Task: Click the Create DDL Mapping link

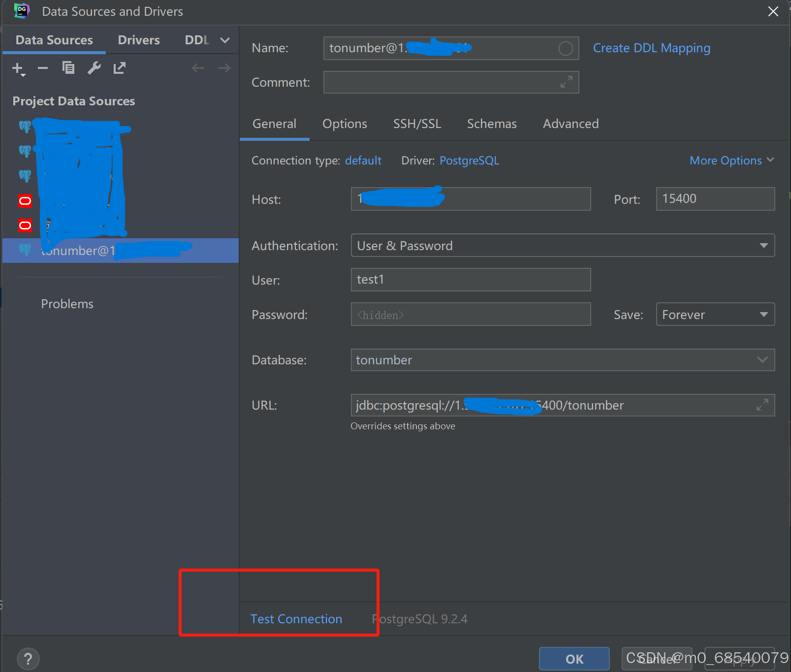Action: [651, 48]
